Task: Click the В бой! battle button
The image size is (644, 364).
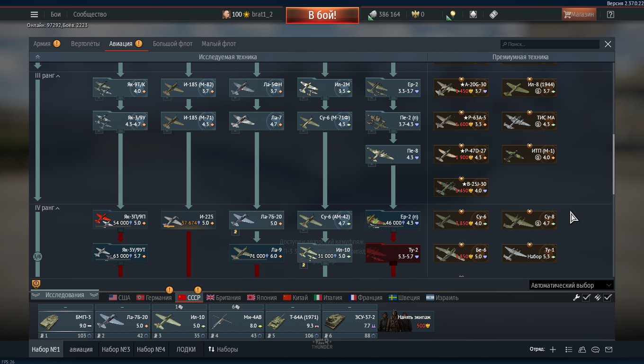Action: 322,15
